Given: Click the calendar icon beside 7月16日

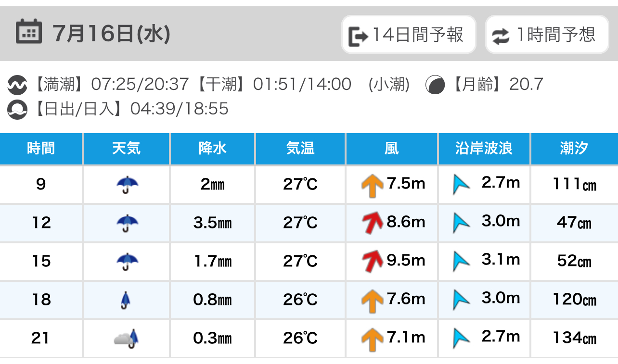Looking at the screenshot, I should pyautogui.click(x=28, y=32).
